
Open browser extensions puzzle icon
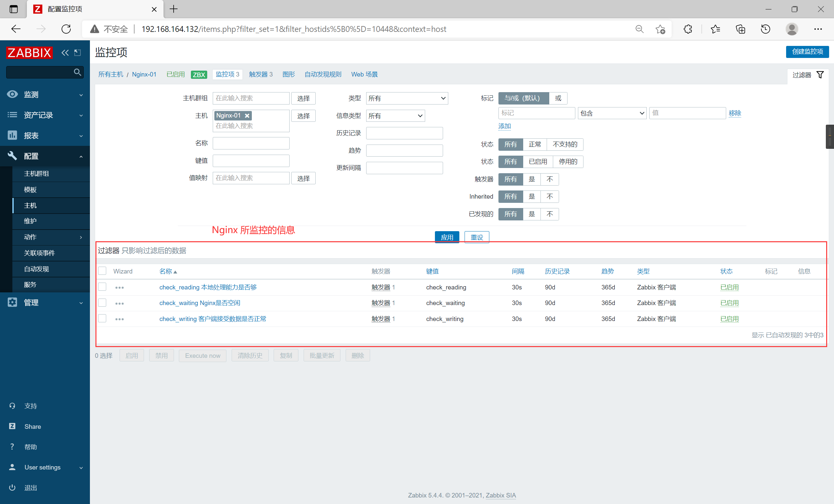point(687,29)
